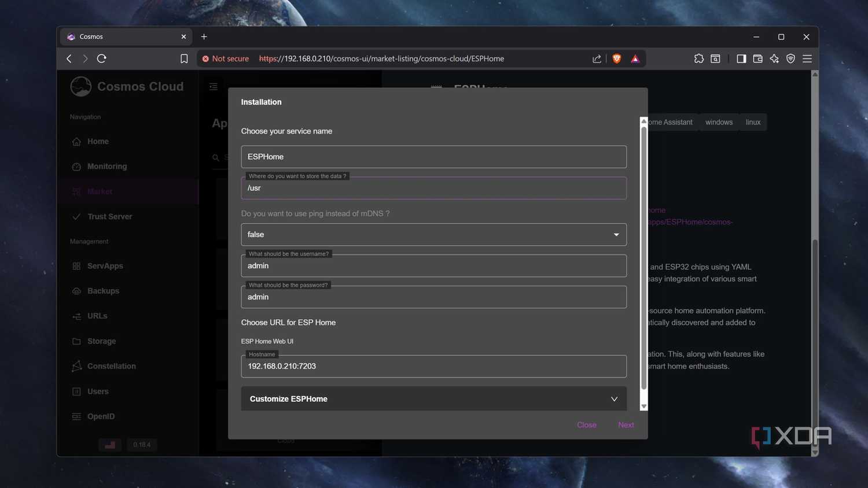Click the dialog scrollbar down arrow

coord(643,406)
